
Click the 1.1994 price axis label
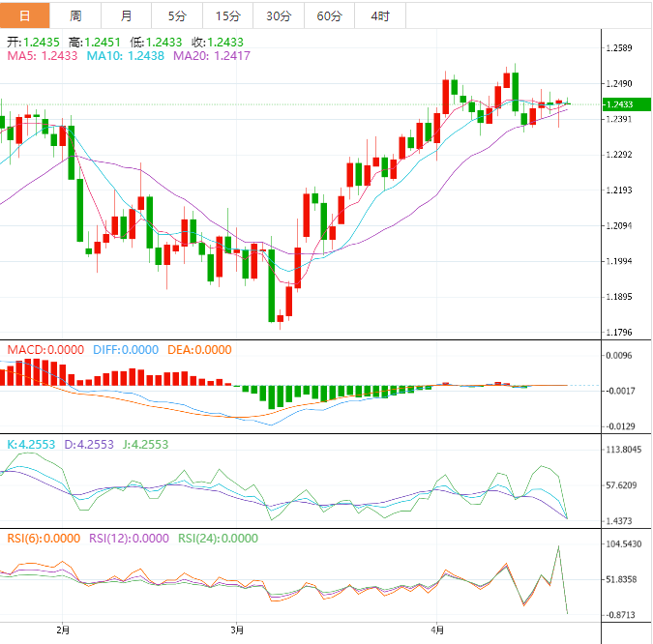619,261
